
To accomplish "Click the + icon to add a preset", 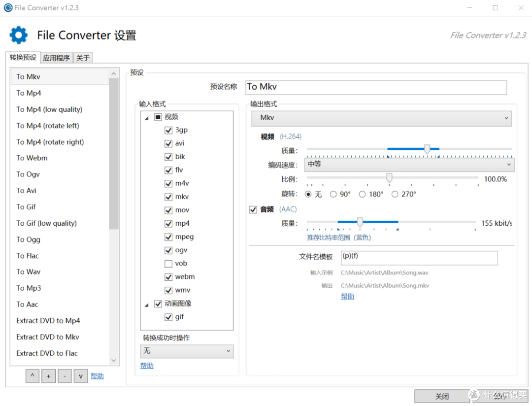I will click(x=48, y=375).
